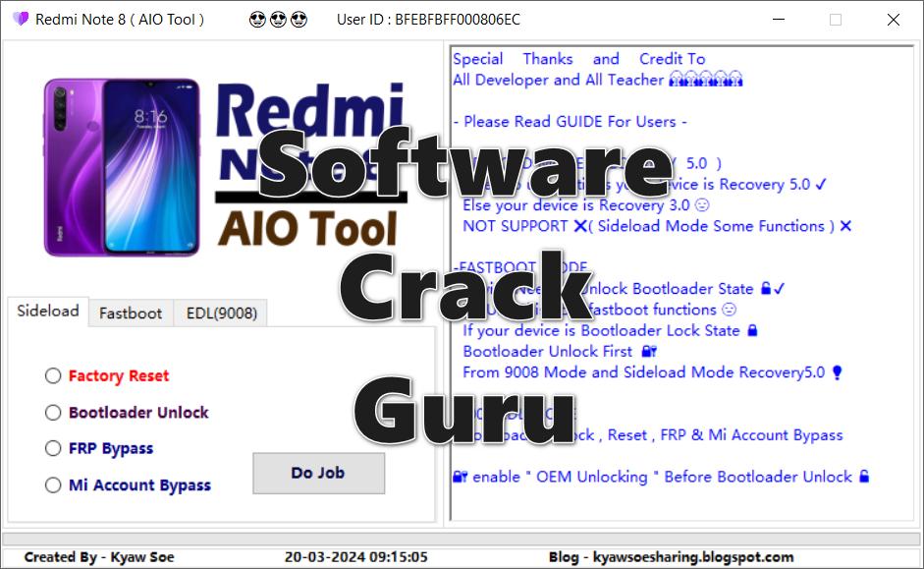Open the EDL(9008) tab
Viewport: 924px width, 569px height.
pyautogui.click(x=222, y=313)
